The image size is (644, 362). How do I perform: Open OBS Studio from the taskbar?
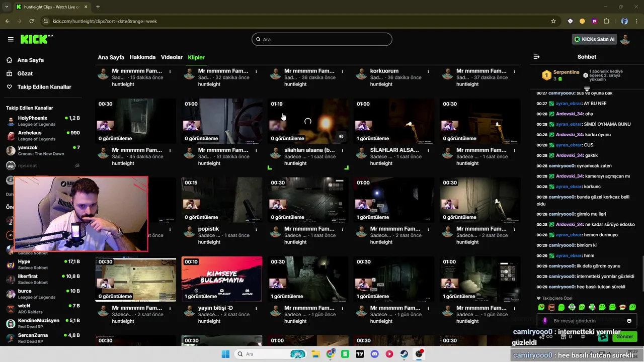tap(419, 354)
